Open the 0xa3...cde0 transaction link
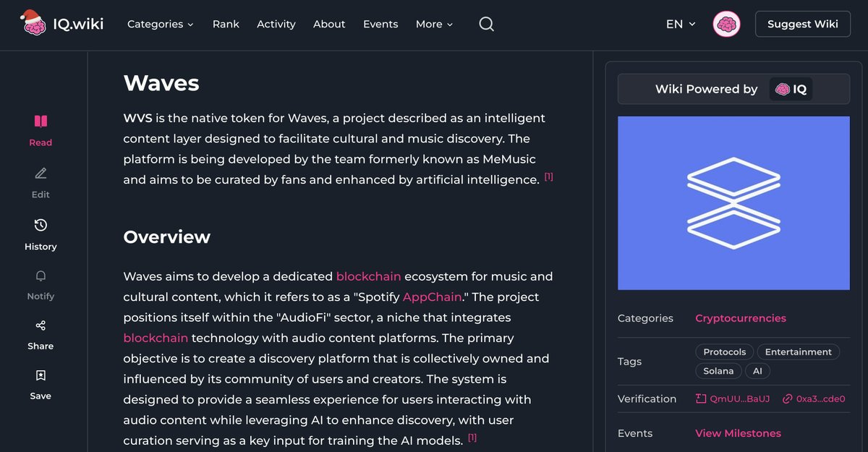Screen dimensions: 868x452 click(821, 398)
